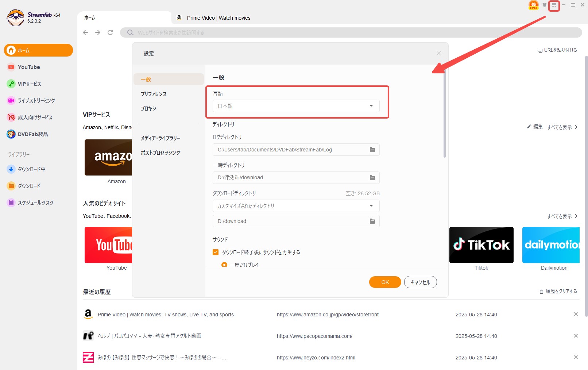Image resolution: width=588 pixels, height=370 pixels.
Task: Click the shirt skin icon in title bar
Action: coord(544,5)
